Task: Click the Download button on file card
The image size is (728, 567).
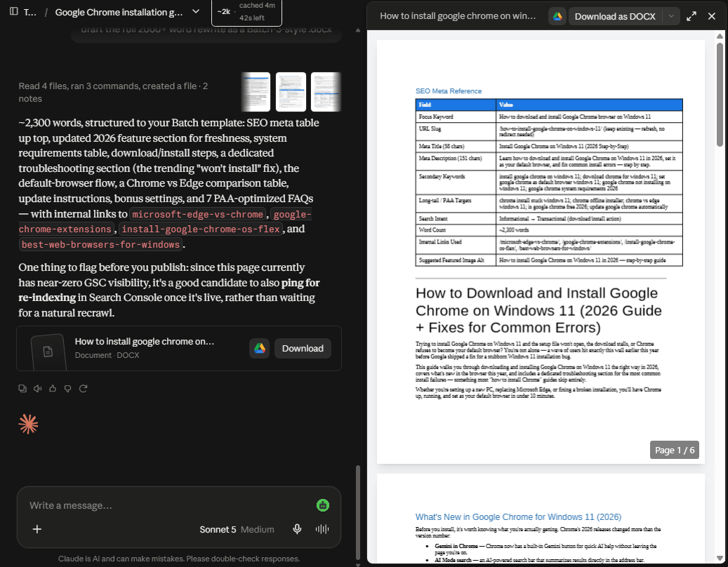Action: 303,349
